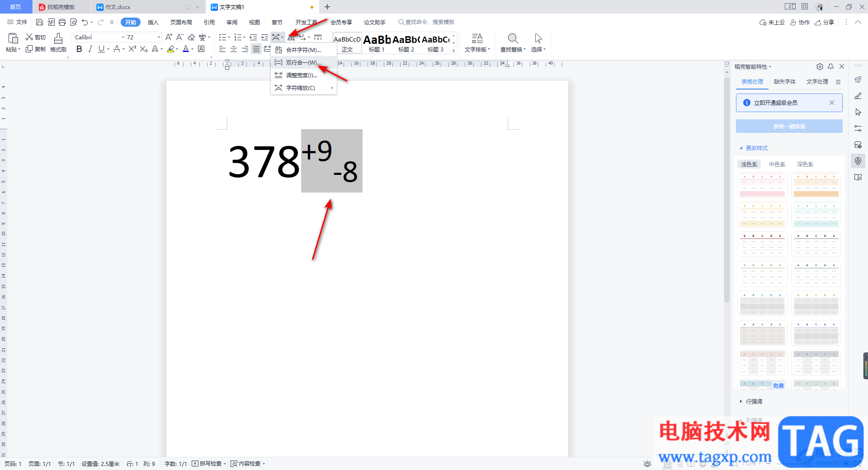Open numbered list dropdown

[244, 38]
